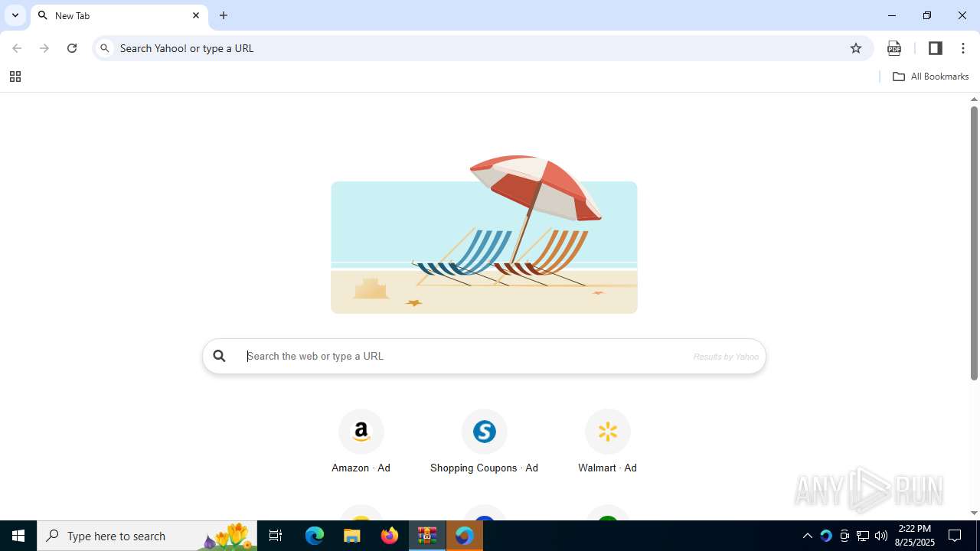This screenshot has height=551, width=980.
Task: Launch Firefox from taskbar
Action: 390,536
